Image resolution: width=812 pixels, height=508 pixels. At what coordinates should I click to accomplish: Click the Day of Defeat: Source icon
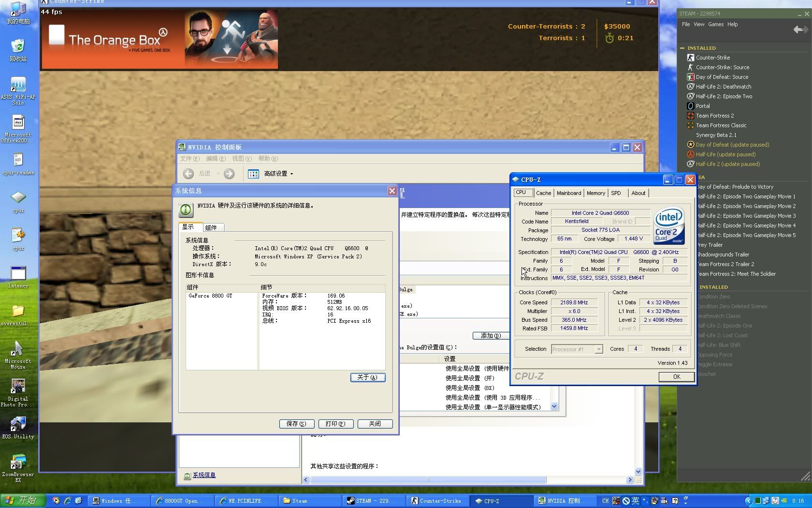(x=690, y=77)
